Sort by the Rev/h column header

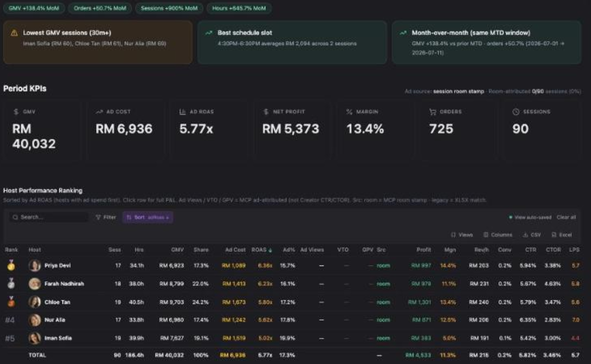click(481, 250)
